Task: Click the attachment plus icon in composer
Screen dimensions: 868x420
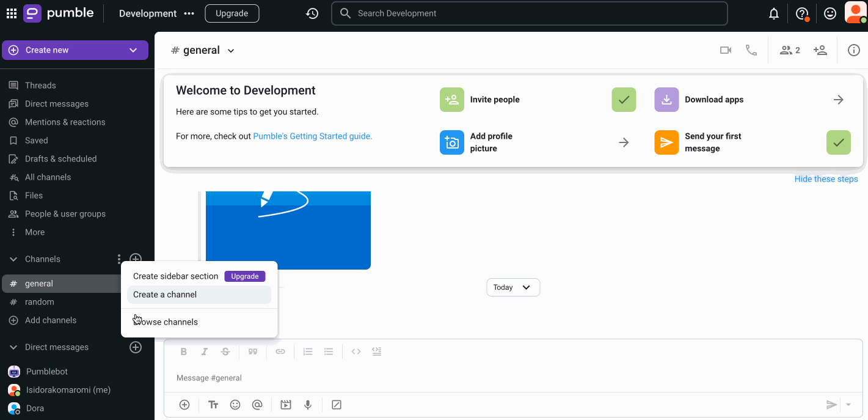Action: 184,405
